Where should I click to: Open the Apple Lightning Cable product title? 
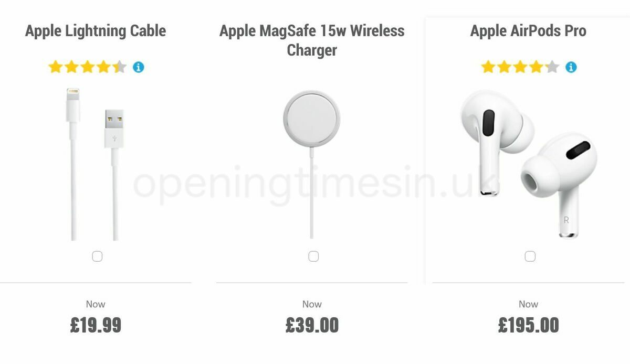coord(95,31)
